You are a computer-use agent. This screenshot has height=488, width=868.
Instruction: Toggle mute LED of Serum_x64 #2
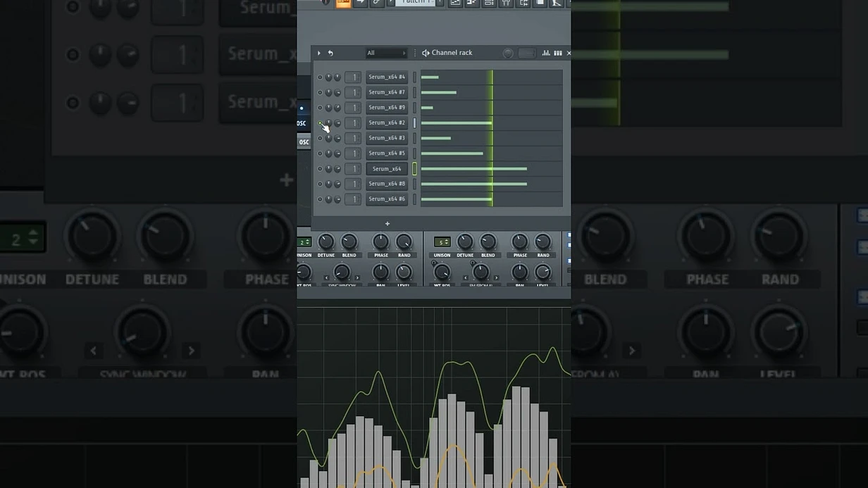320,123
